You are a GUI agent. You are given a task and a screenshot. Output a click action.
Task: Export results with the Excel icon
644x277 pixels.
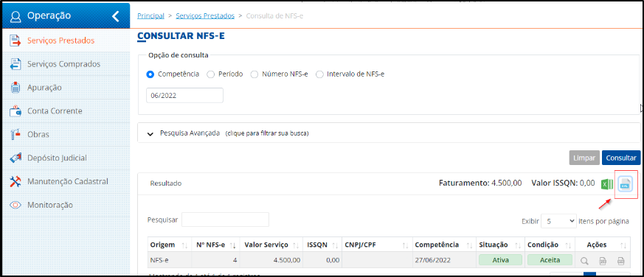[x=606, y=184]
